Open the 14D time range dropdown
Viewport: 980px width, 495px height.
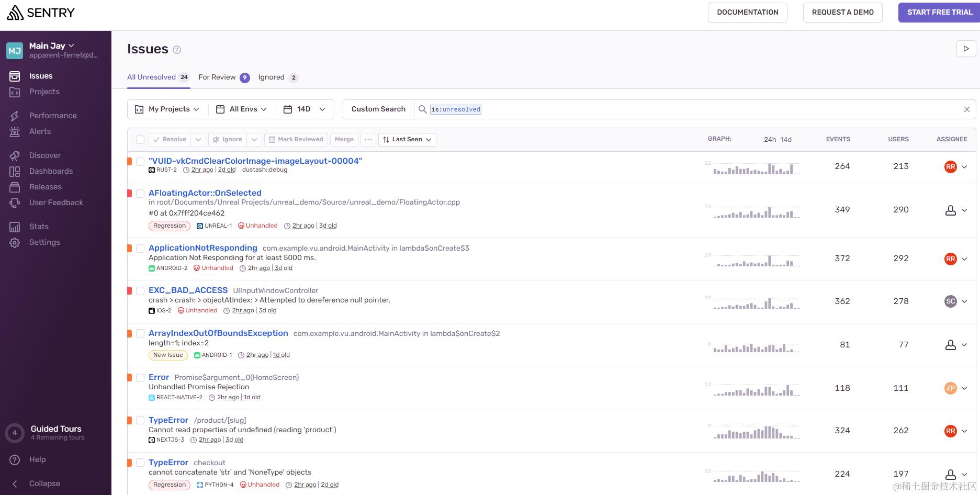click(305, 109)
